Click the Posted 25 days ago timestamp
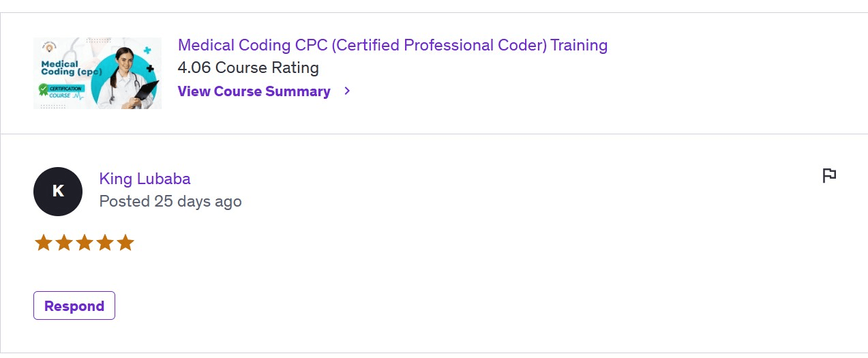 [x=170, y=201]
